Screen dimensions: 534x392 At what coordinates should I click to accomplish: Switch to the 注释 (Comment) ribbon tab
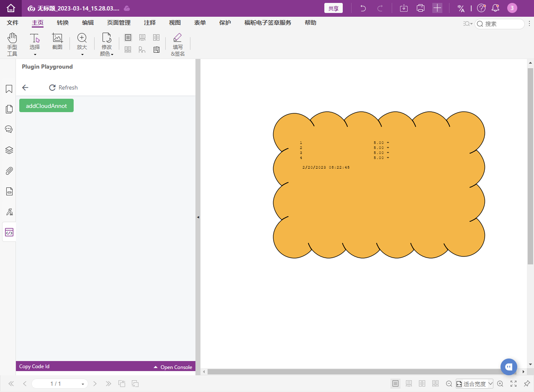tap(149, 23)
